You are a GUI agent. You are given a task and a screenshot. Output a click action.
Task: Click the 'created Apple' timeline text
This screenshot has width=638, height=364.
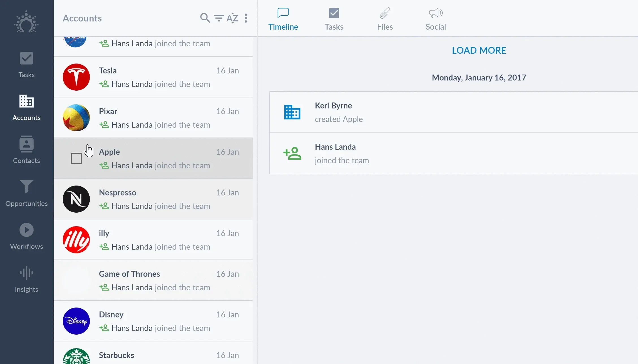[339, 119]
